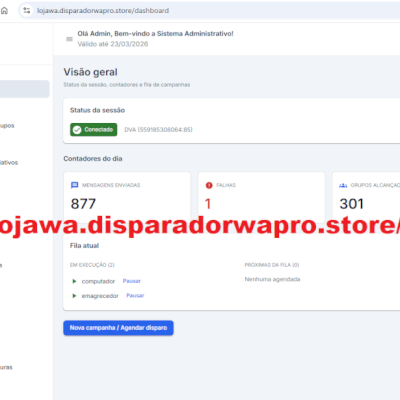Toggle the hamburger sidebar menu icon
The height and width of the screenshot is (400, 400).
tap(69, 39)
